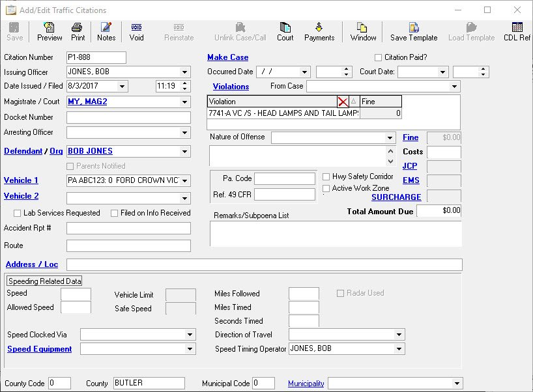The image size is (533, 392).
Task: Click the Save Template icon
Action: pyautogui.click(x=414, y=31)
